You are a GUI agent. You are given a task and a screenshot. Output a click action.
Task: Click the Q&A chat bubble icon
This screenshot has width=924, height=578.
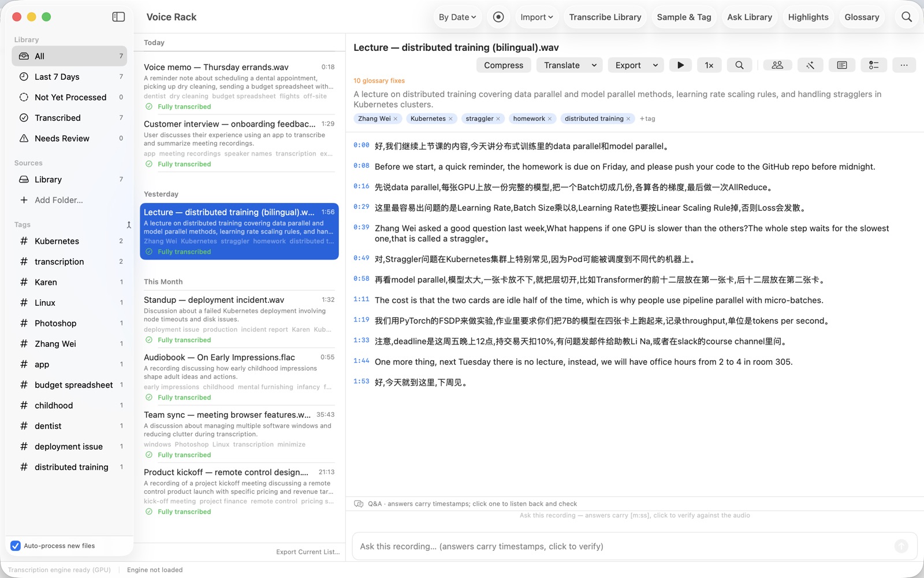tap(359, 504)
